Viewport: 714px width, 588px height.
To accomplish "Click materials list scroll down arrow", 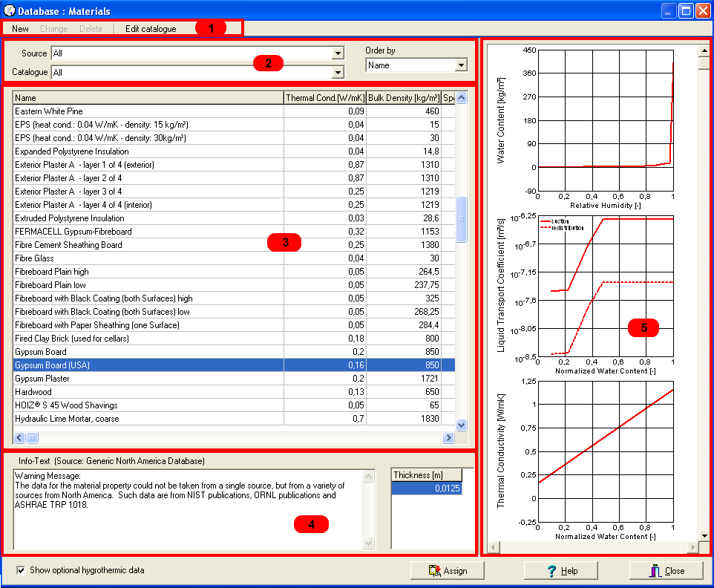I will [461, 425].
